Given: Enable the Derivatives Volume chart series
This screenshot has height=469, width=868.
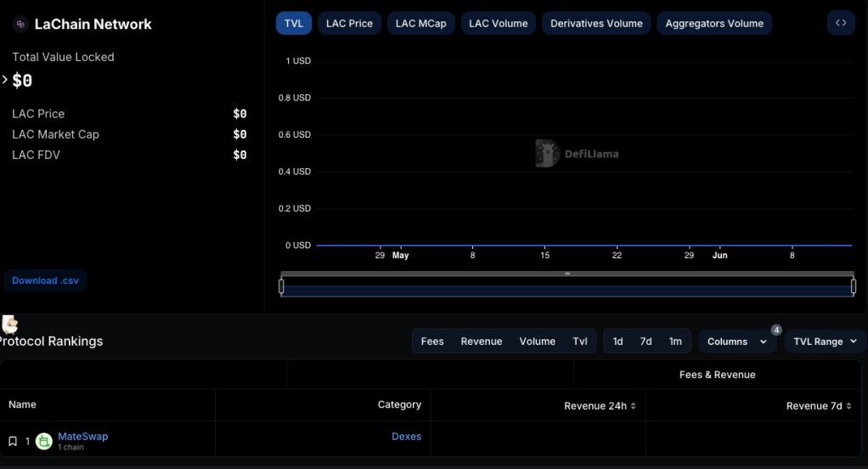Looking at the screenshot, I should [x=596, y=23].
